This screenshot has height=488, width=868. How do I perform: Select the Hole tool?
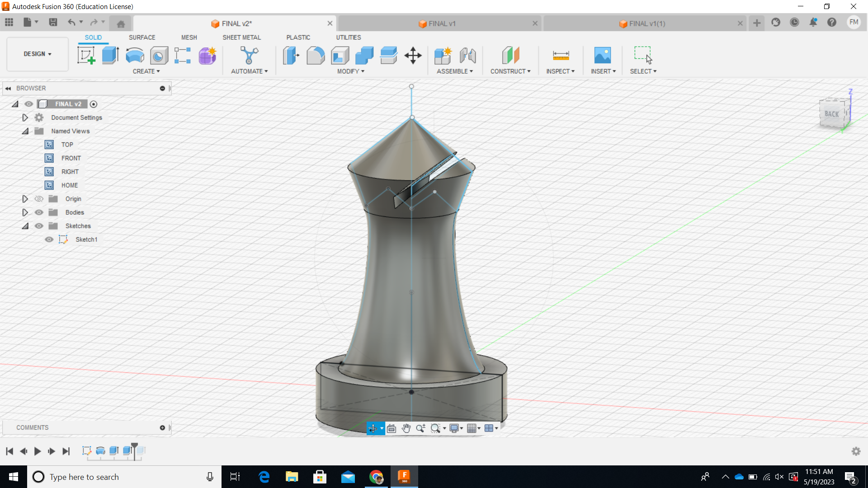pos(159,55)
